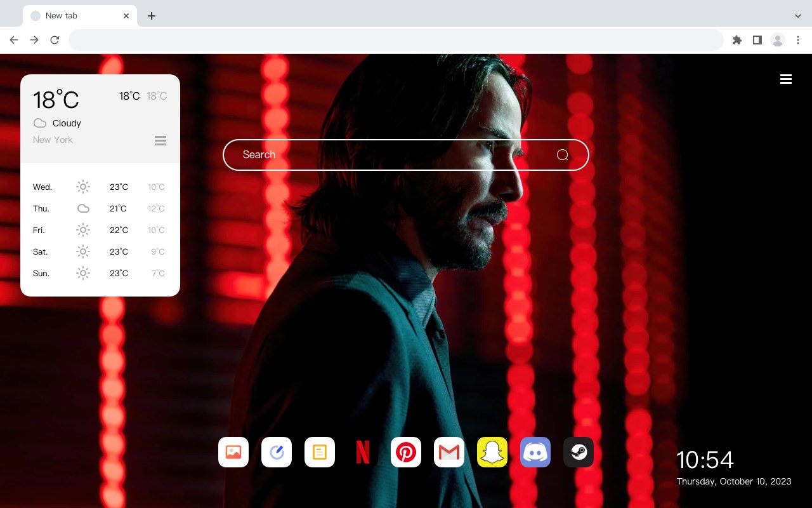
Task: Open the Chrome profile avatar
Action: tap(778, 40)
